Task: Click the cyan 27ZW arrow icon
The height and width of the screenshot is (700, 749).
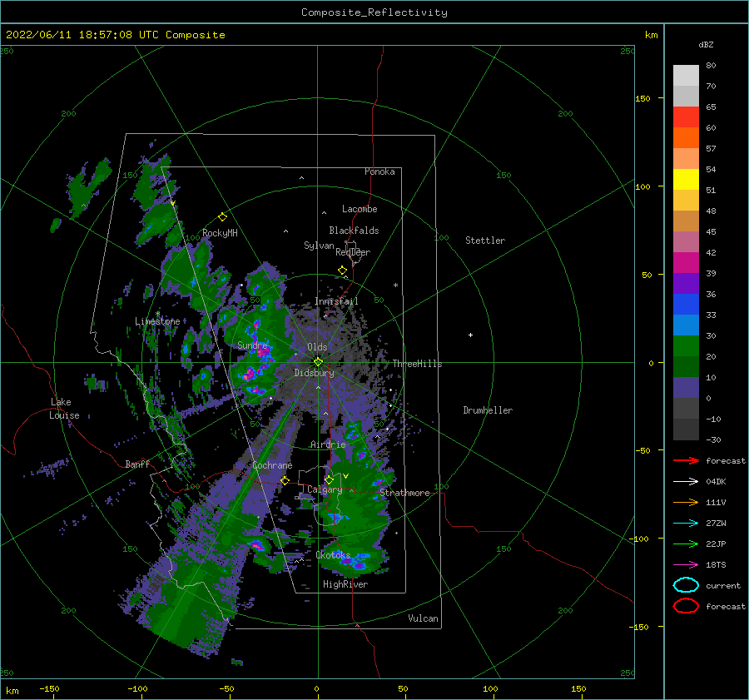Action: pos(686,524)
